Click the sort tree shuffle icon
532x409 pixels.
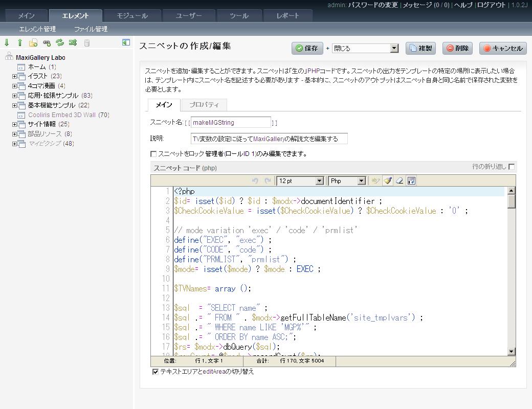pos(73,43)
